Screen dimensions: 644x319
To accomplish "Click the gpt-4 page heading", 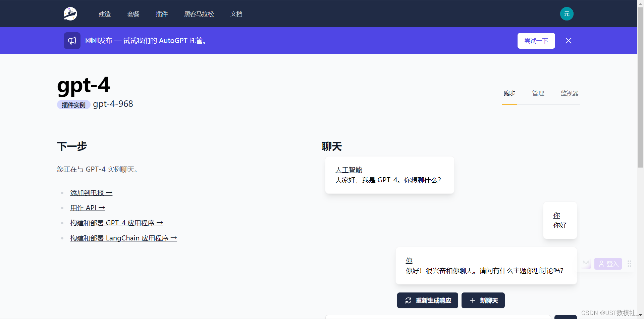I will (x=84, y=85).
